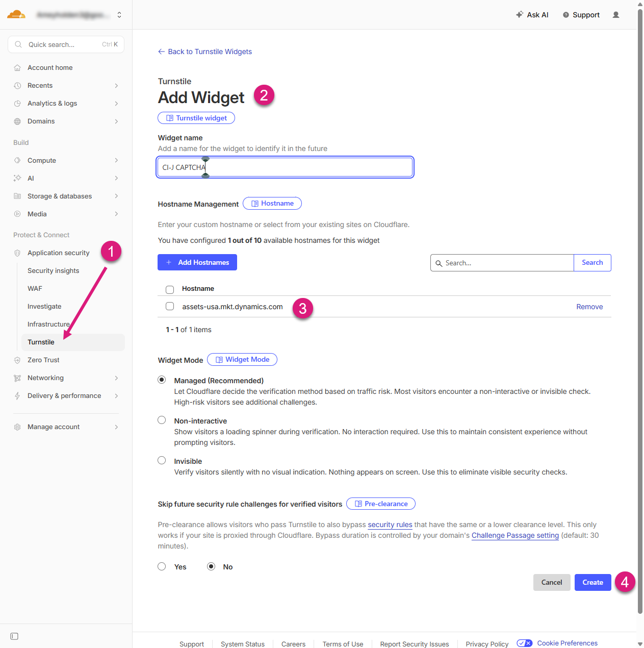Expand the Domains chevron
Image resolution: width=644 pixels, height=648 pixels.
coord(116,121)
